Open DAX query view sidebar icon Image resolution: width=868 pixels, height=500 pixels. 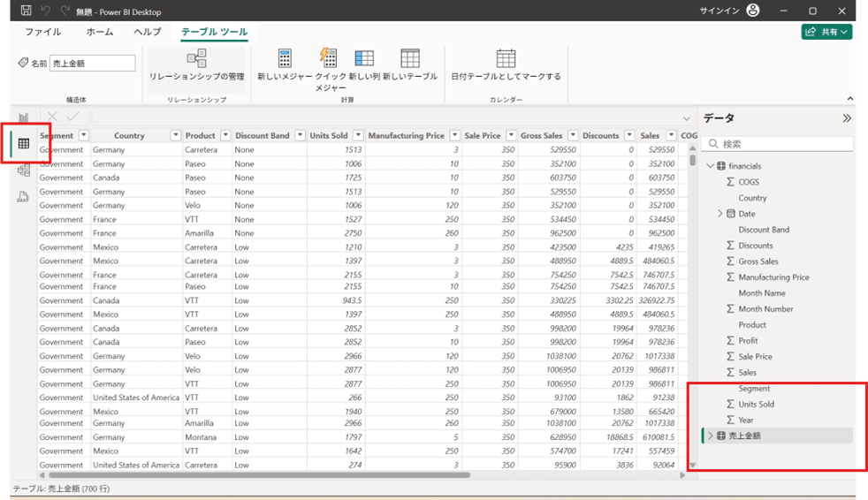click(23, 197)
